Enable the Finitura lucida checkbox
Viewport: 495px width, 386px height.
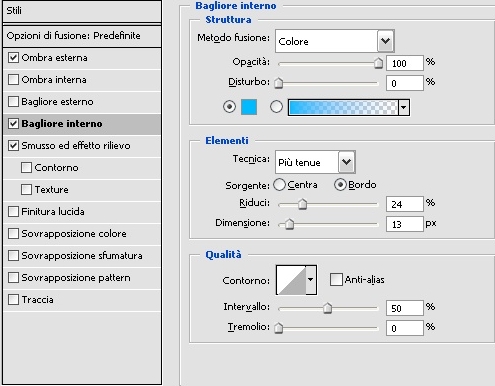[13, 212]
